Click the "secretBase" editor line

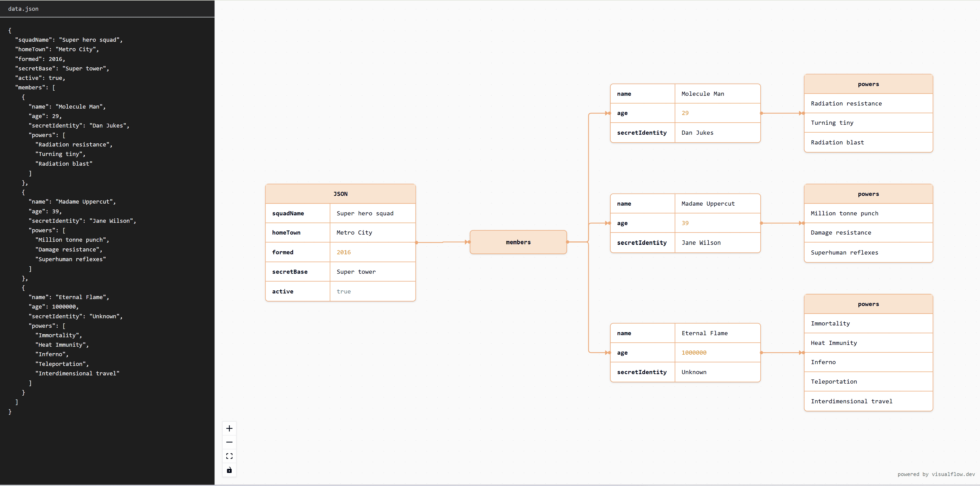click(x=62, y=69)
